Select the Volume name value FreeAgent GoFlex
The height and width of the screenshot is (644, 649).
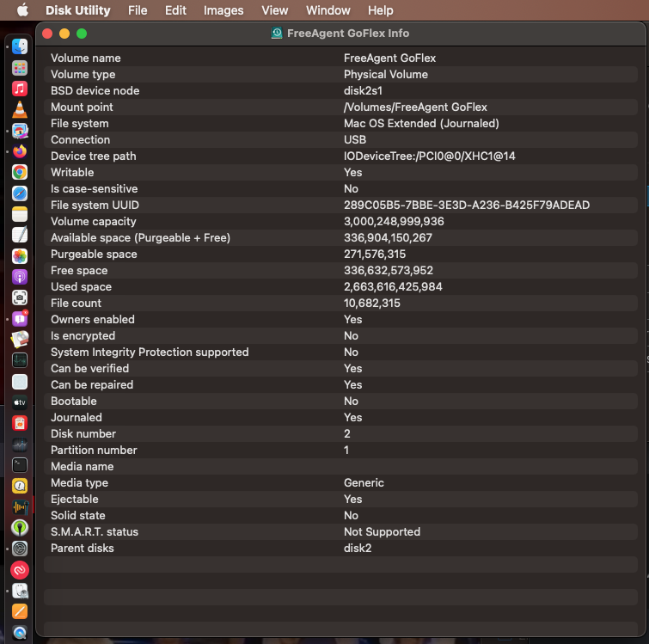tap(389, 58)
